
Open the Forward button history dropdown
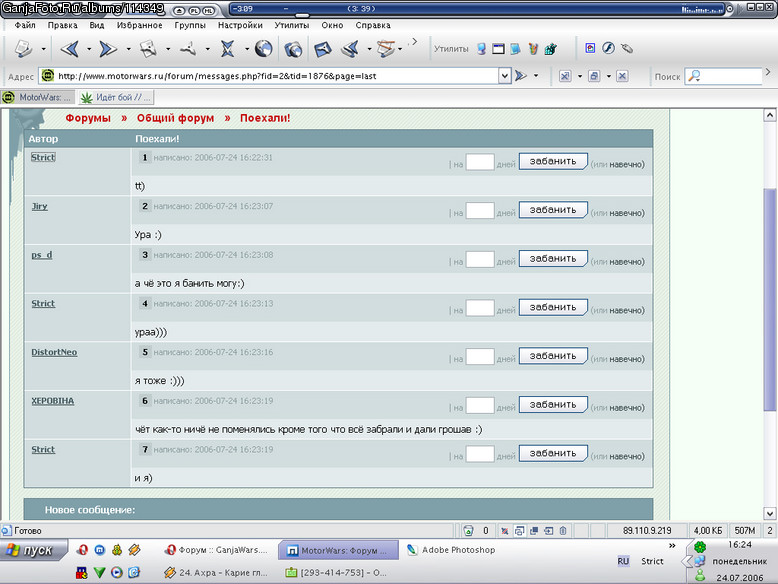(128, 49)
